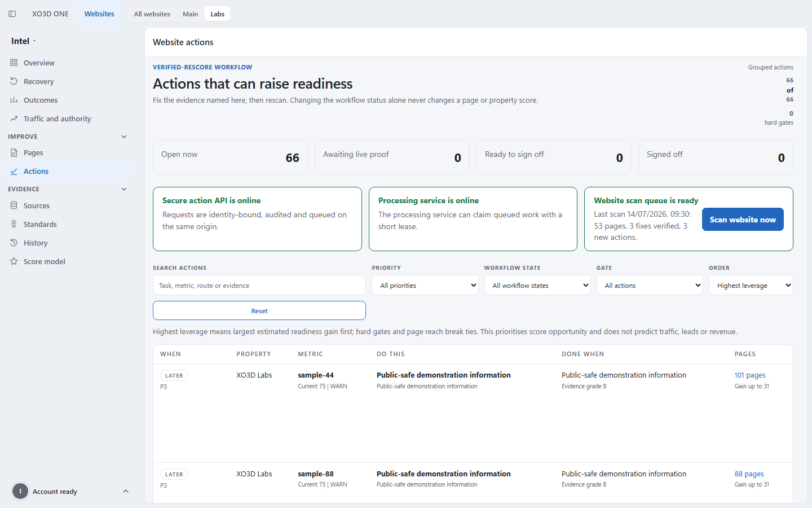This screenshot has height=508, width=812.
Task: Open Standards in the sidebar
Action: pyautogui.click(x=68, y=224)
